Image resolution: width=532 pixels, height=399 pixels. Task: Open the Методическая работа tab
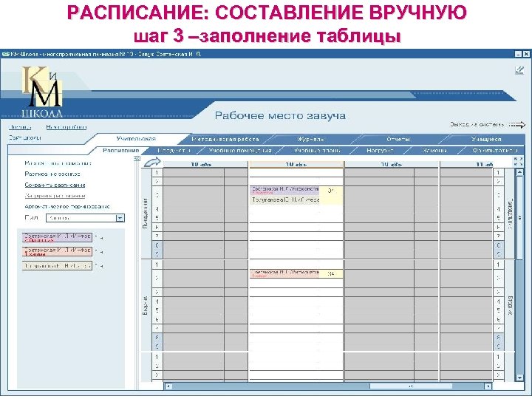[225, 139]
